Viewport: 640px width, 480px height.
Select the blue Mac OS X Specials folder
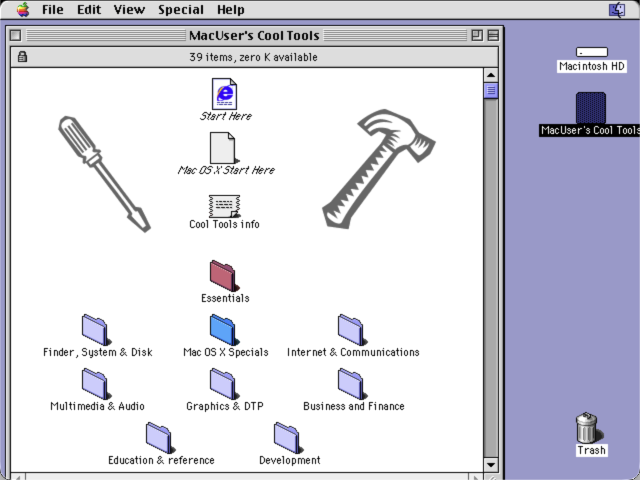coord(224,330)
